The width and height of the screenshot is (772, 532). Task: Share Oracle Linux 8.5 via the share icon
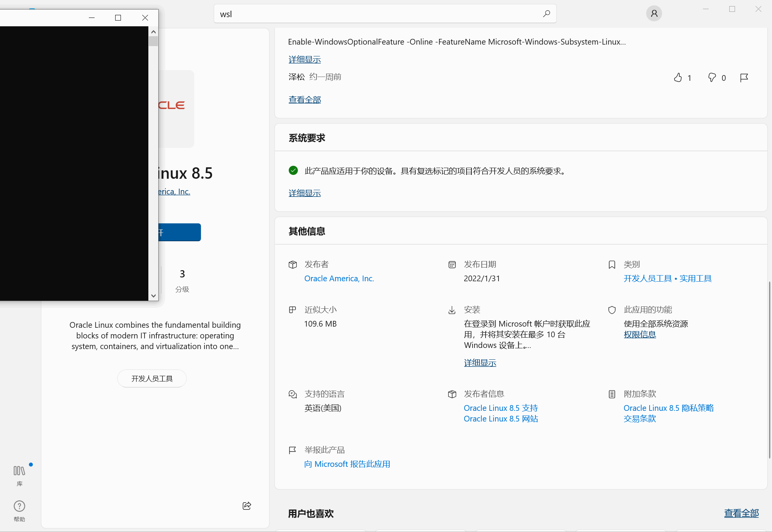pyautogui.click(x=246, y=506)
